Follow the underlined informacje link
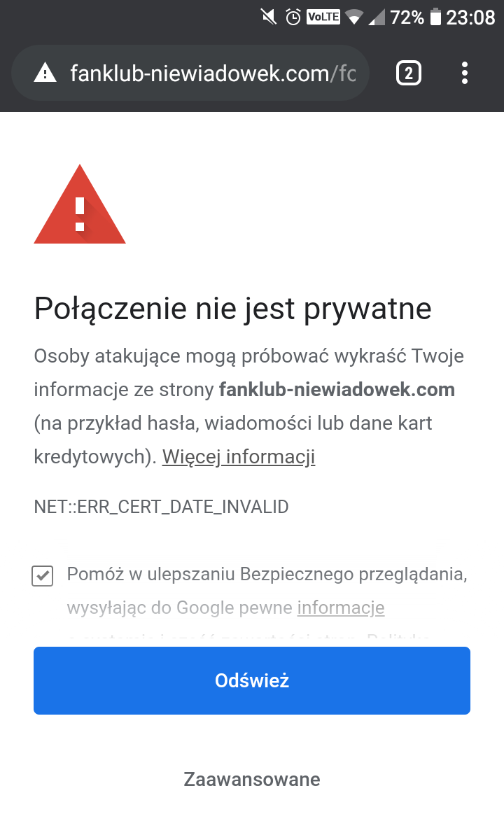 coord(341,608)
